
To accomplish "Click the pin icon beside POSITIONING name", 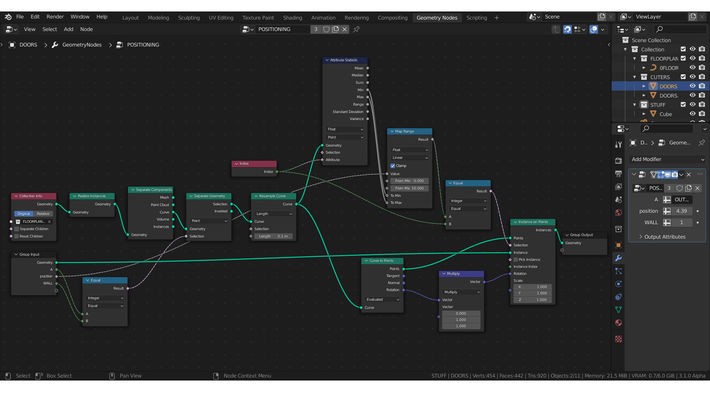I will coord(356,29).
